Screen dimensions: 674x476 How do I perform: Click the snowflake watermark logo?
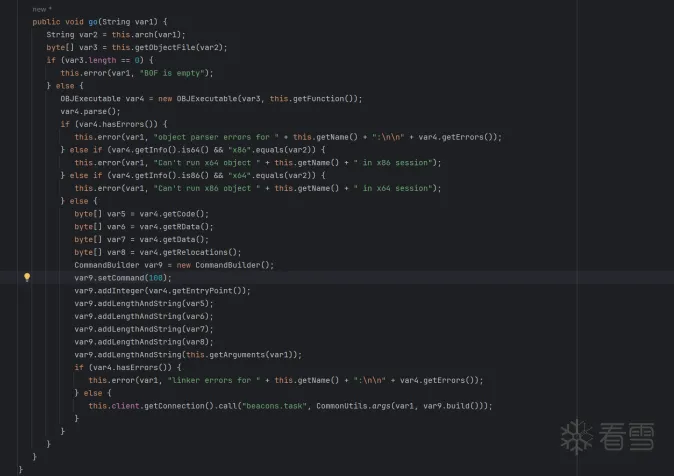click(x=576, y=436)
